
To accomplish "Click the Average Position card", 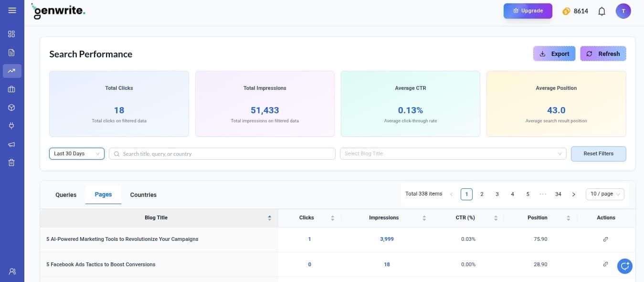I will (x=556, y=104).
